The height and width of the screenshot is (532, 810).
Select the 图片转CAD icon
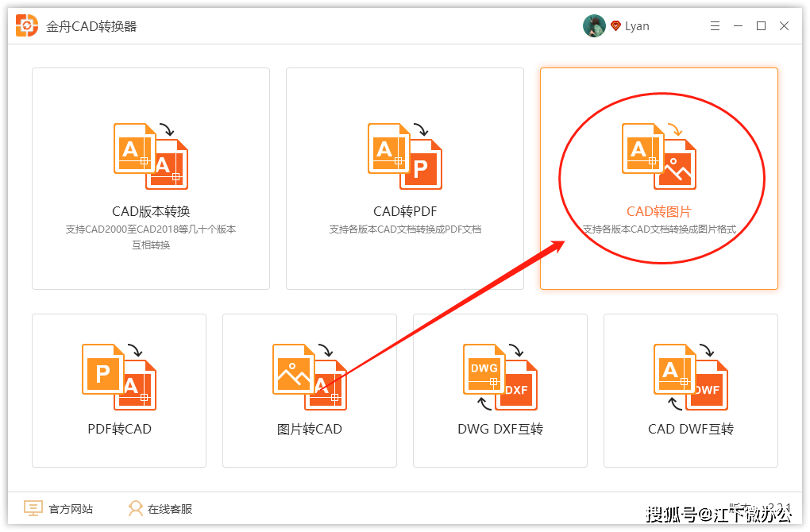[310, 376]
